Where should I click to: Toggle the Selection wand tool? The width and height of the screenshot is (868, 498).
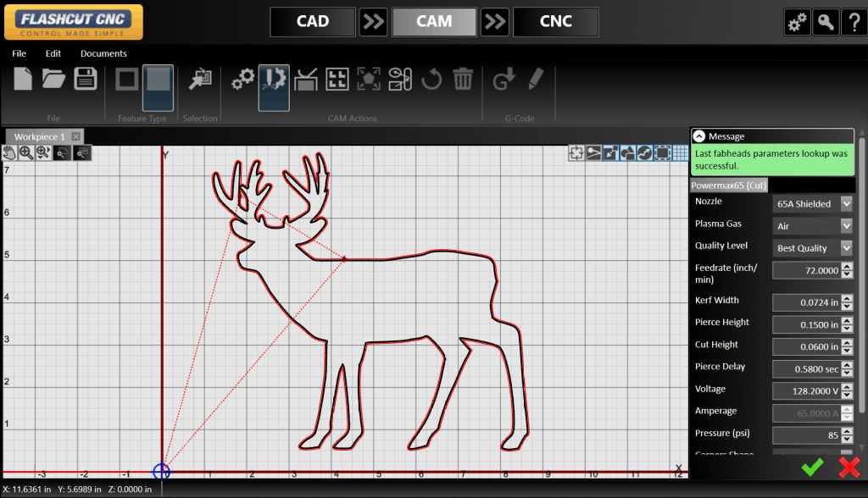pos(199,78)
